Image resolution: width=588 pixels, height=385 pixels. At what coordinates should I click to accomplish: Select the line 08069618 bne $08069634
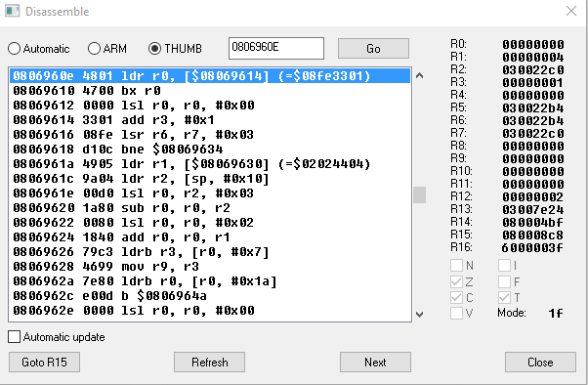(x=210, y=149)
